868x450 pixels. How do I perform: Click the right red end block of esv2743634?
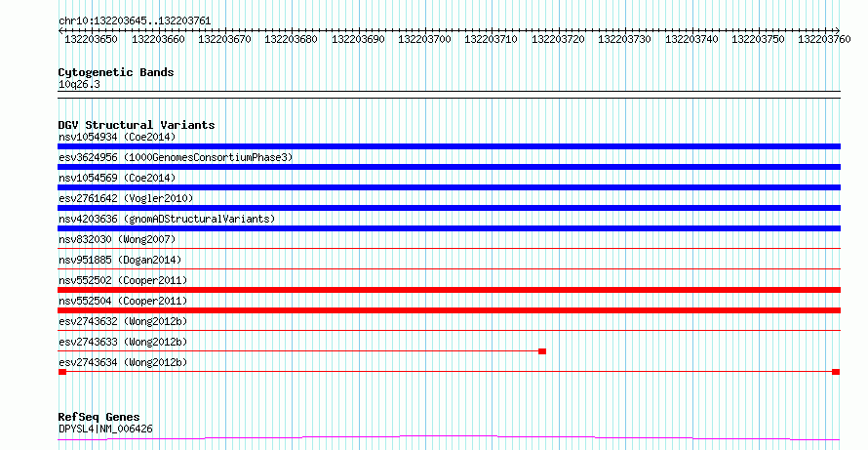pos(836,372)
